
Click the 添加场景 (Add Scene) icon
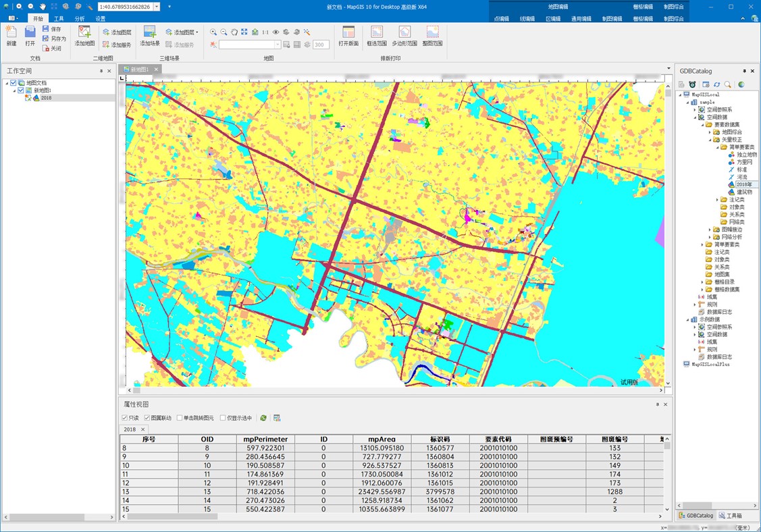click(149, 32)
